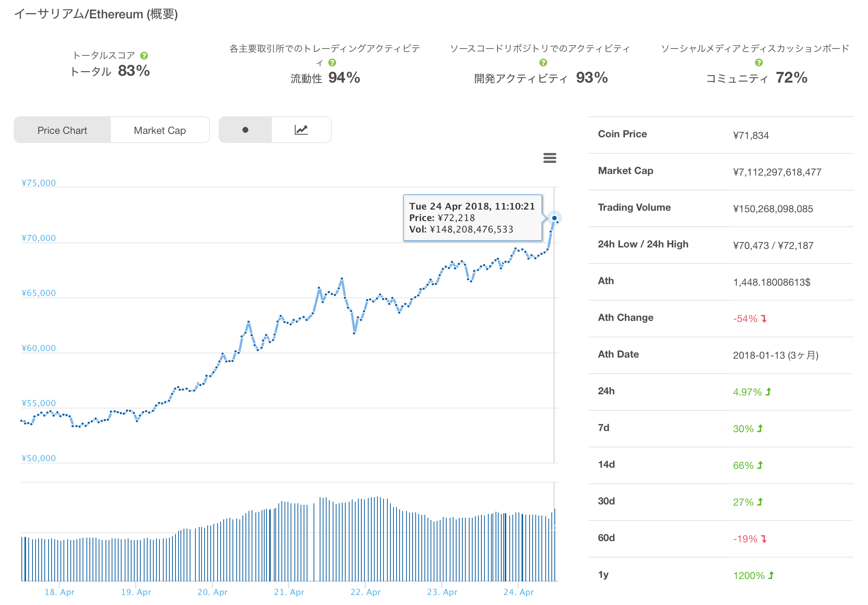Click the 開発アクティビティ 93% score

[x=541, y=78]
